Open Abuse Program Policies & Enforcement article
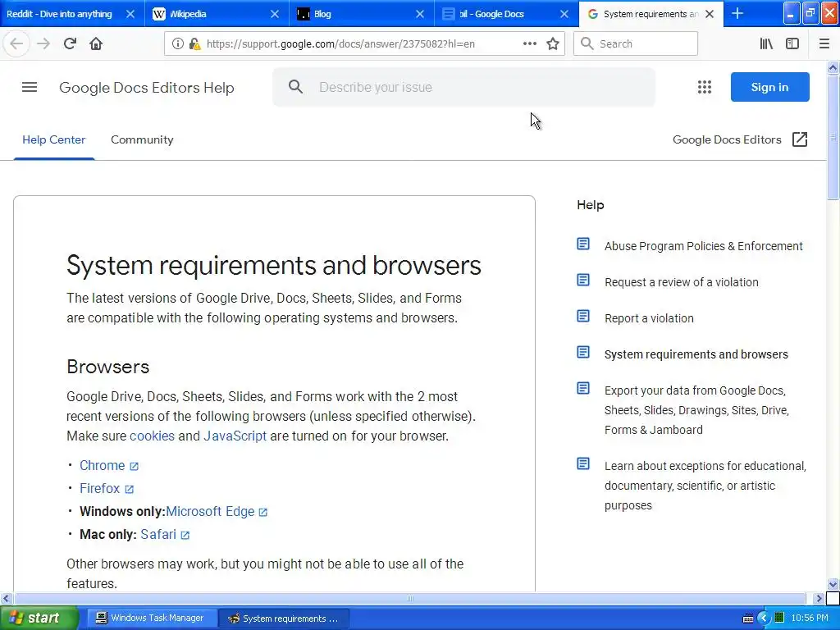Image resolution: width=840 pixels, height=630 pixels. pos(703,246)
